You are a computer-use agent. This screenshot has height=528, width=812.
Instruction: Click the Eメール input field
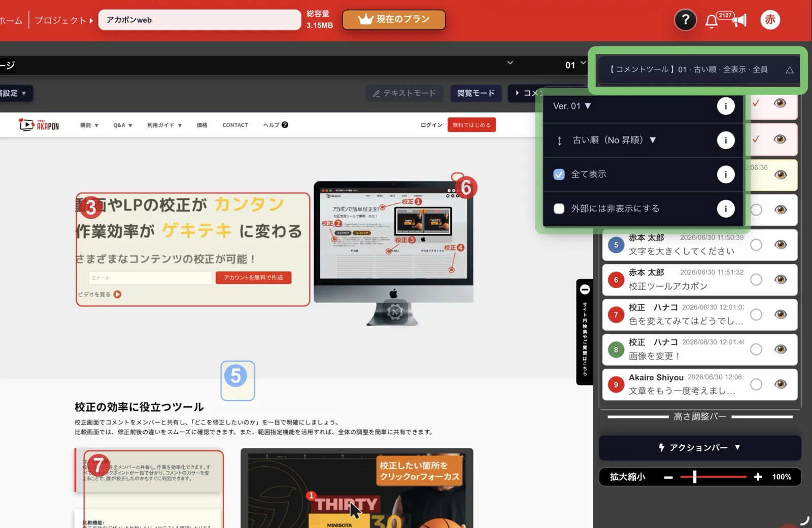pyautogui.click(x=150, y=277)
